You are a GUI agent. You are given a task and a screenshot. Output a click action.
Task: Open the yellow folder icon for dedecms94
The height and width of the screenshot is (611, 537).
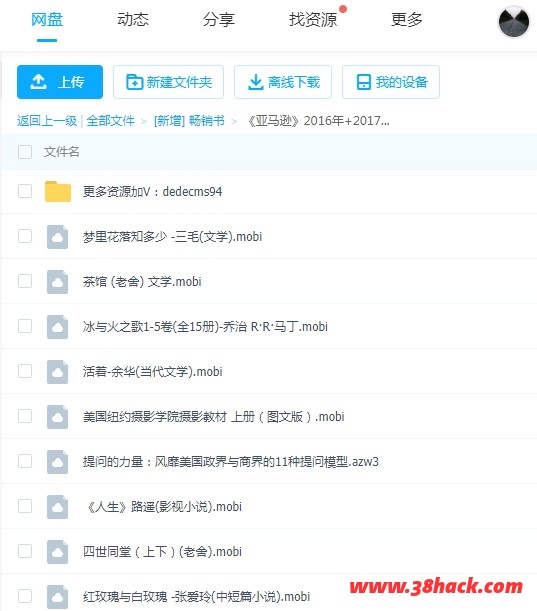click(x=58, y=191)
